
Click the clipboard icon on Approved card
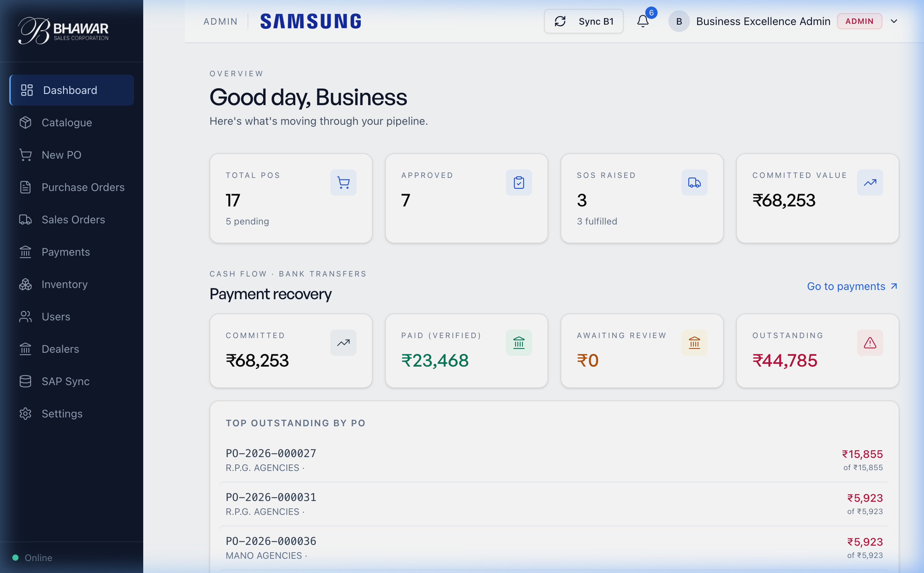click(519, 183)
